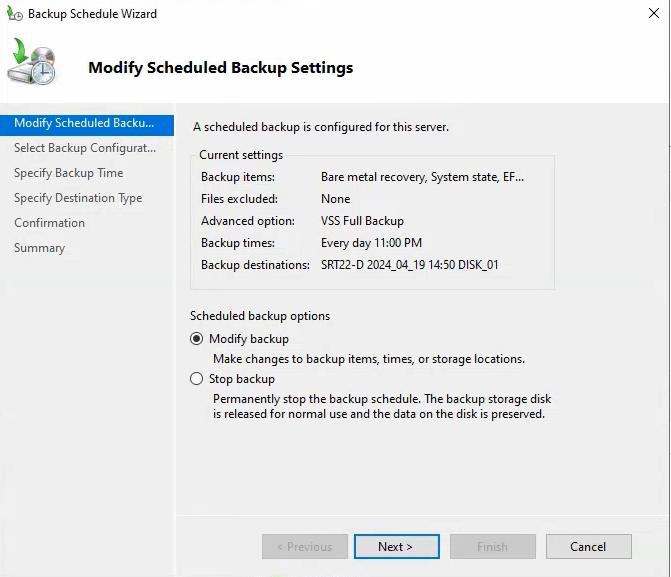Click the Cancel button
Viewport: 671px width, 577px height.
(588, 547)
